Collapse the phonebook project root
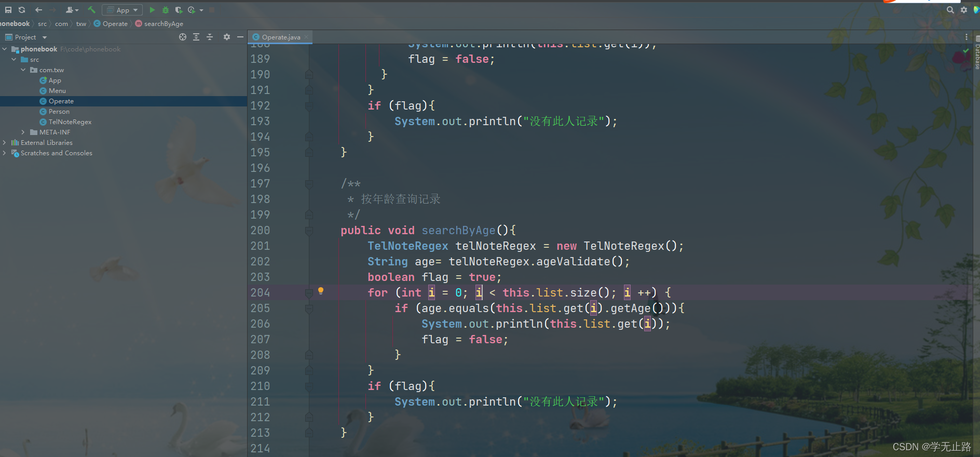 (x=5, y=49)
